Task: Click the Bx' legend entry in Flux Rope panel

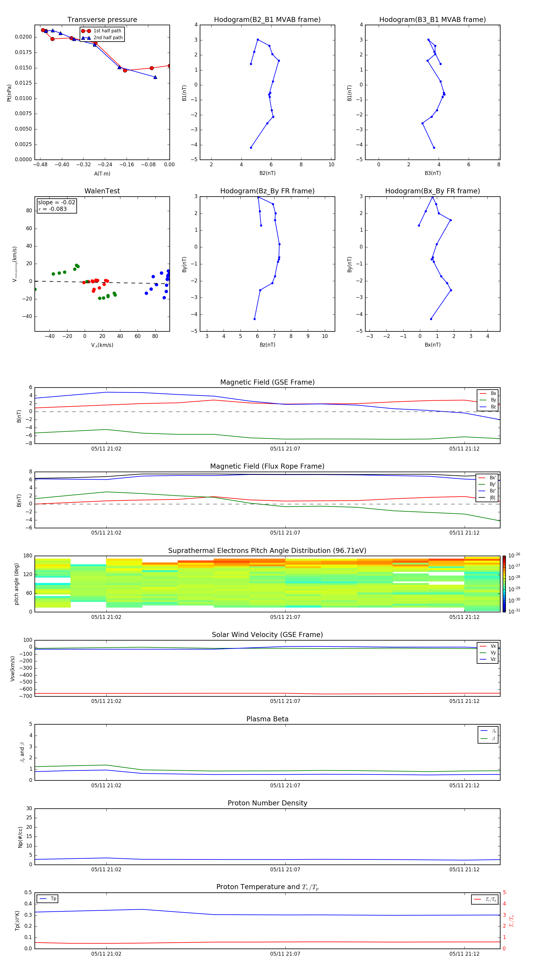Action: [487, 478]
